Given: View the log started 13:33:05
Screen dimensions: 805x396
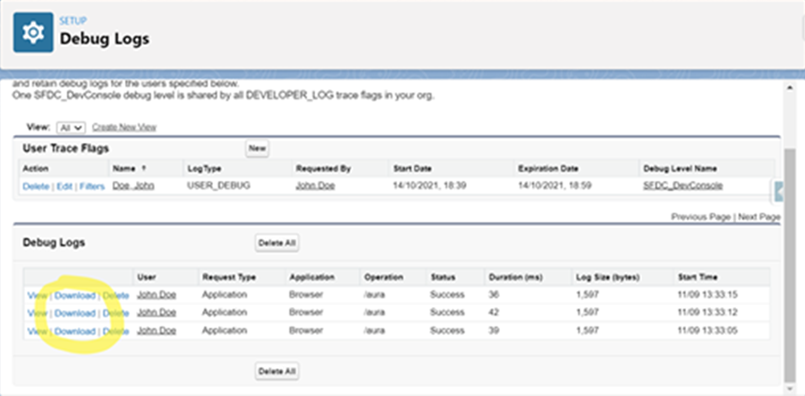Looking at the screenshot, I should (x=37, y=331).
